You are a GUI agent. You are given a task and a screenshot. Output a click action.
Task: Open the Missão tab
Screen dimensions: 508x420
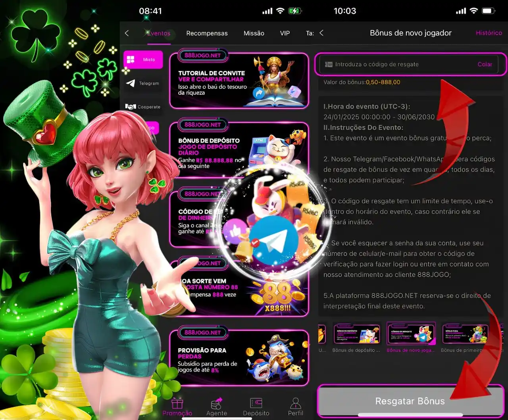(x=254, y=33)
